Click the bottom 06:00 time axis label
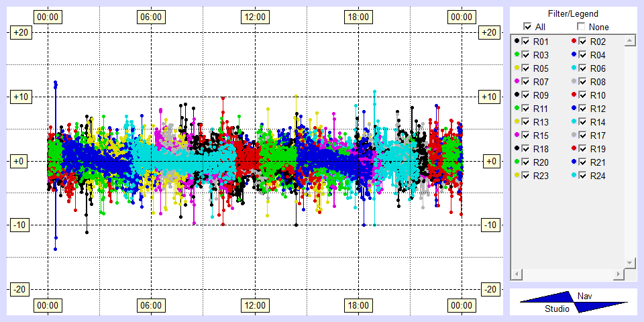Image resolution: width=644 pixels, height=322 pixels. (150, 305)
